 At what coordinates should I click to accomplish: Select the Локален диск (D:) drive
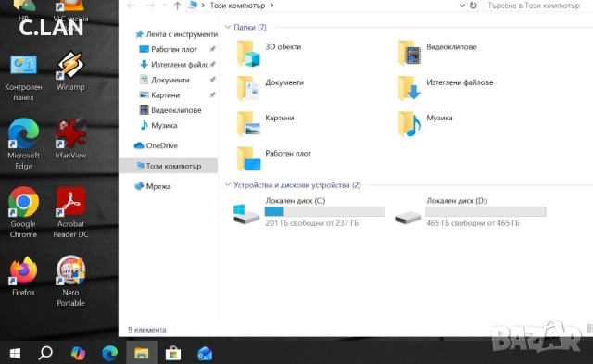470,212
